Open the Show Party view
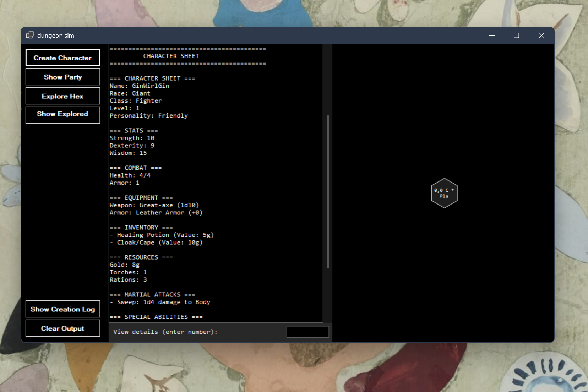588x392 pixels. pyautogui.click(x=62, y=77)
